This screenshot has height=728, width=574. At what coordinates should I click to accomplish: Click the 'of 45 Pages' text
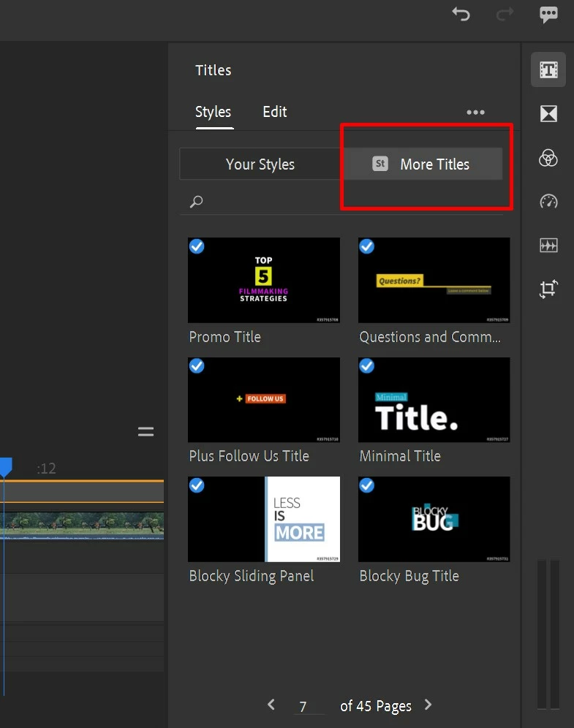(x=376, y=706)
